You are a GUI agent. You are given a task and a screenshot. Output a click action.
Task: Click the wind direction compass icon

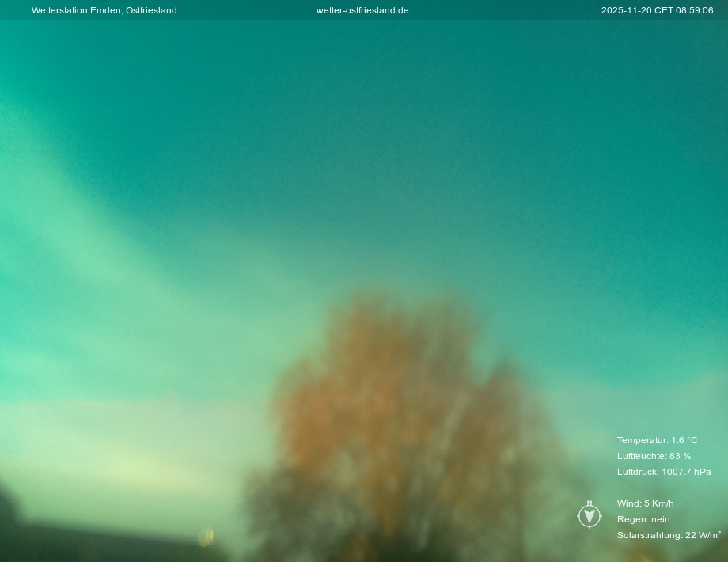click(590, 516)
